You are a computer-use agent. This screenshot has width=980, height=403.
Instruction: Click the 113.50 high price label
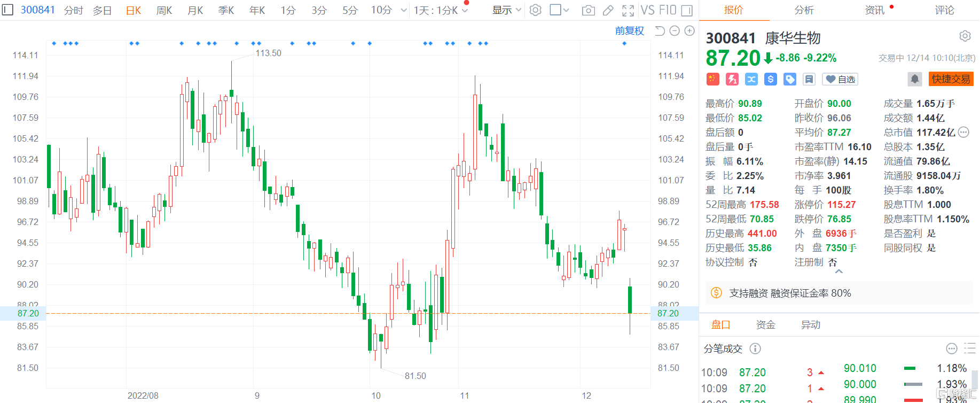coord(268,53)
